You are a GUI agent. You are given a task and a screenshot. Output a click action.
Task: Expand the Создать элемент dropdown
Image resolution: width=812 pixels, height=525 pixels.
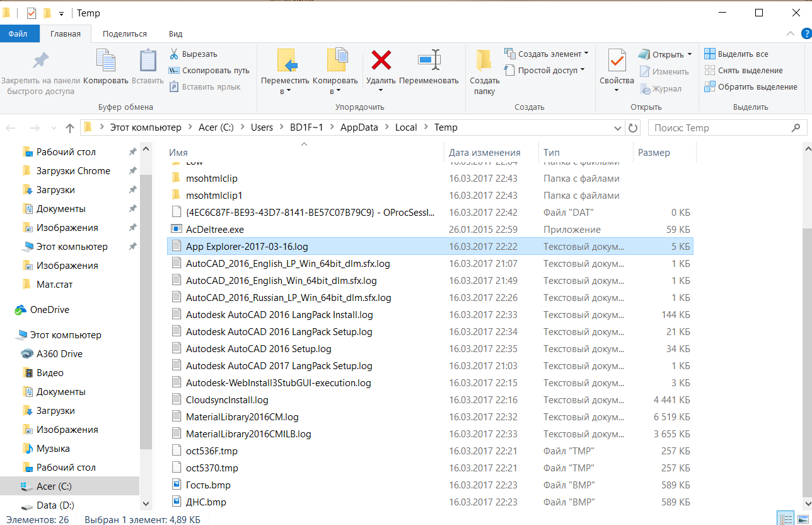click(587, 54)
